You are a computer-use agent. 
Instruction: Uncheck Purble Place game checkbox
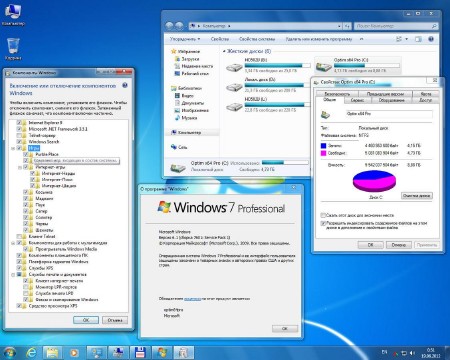[x=26, y=154]
